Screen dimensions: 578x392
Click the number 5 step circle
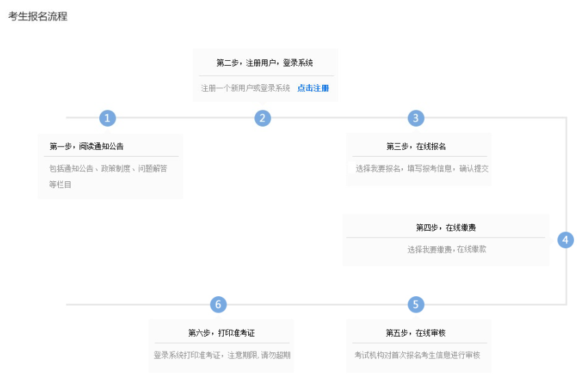[416, 304]
